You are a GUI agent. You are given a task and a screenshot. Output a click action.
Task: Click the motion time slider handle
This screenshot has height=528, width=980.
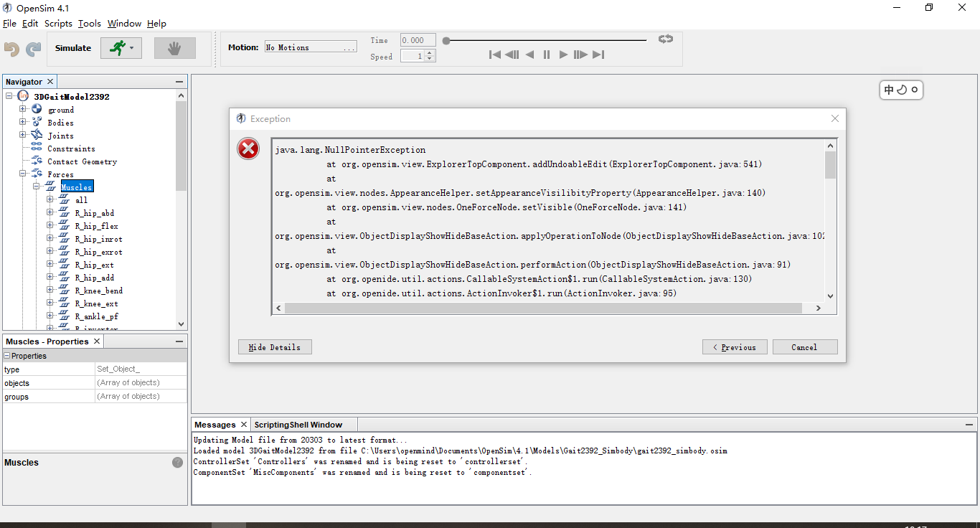click(x=446, y=40)
